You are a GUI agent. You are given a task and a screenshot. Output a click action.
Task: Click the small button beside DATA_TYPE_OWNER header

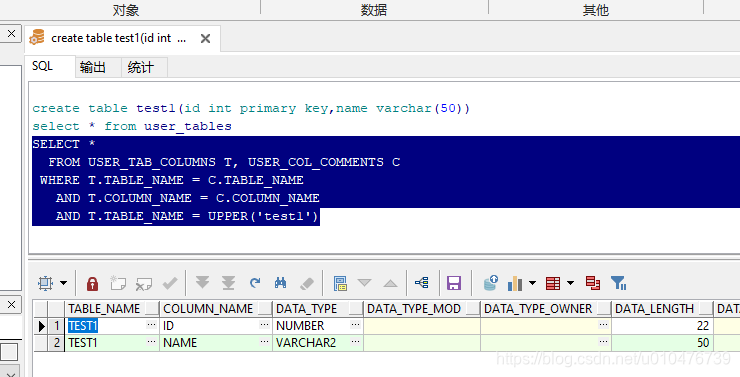(x=604, y=309)
